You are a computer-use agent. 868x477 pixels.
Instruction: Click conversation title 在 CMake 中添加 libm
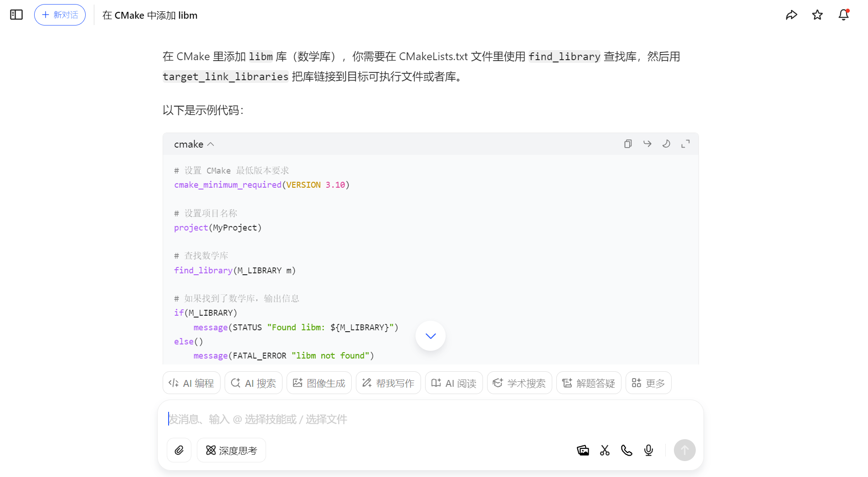pyautogui.click(x=150, y=15)
